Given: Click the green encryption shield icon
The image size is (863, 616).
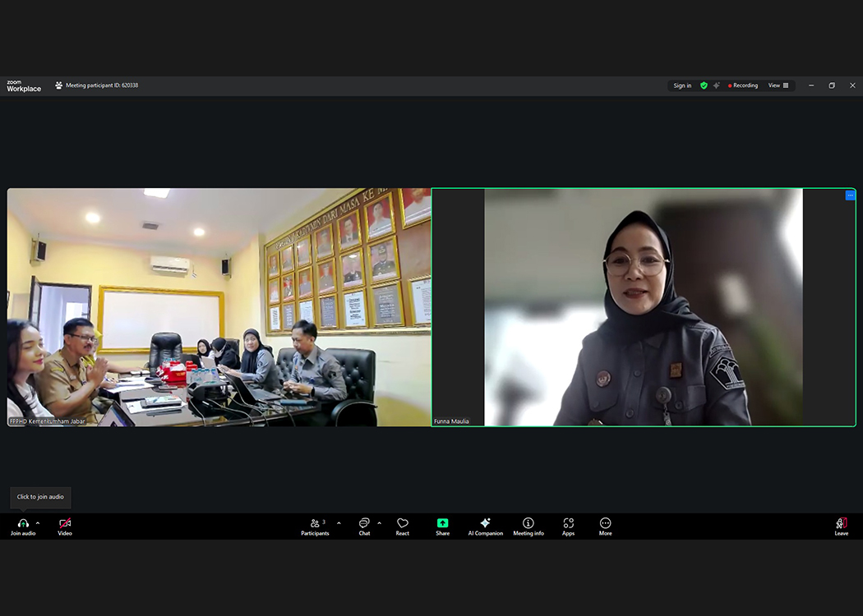Looking at the screenshot, I should point(704,85).
